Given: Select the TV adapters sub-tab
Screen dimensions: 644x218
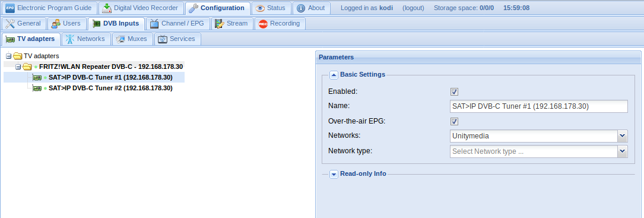Looking at the screenshot, I should point(31,39).
